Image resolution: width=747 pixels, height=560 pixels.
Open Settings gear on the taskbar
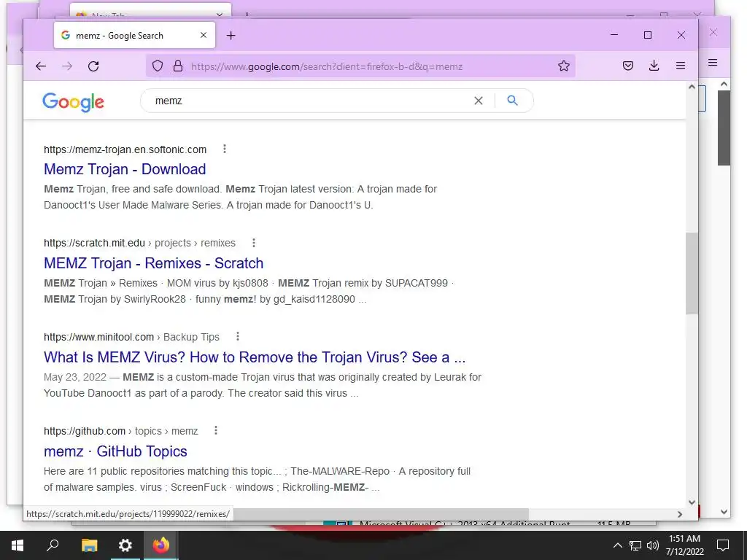[x=125, y=545]
